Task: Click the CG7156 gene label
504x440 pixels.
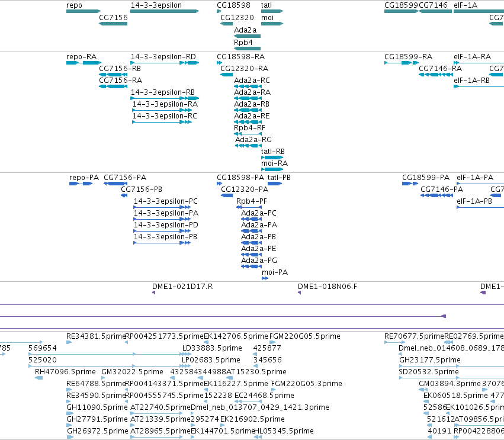Action: [113, 18]
